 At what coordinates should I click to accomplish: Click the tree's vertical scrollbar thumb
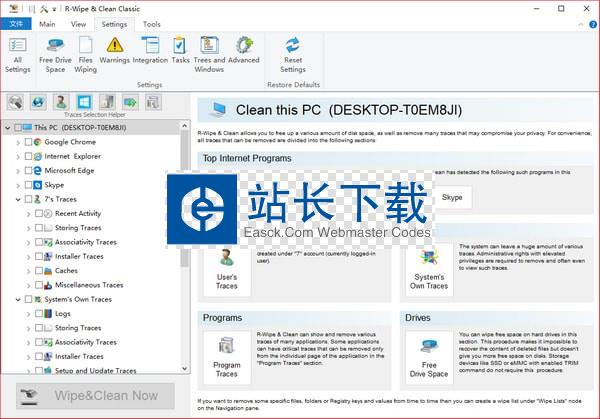pos(184,199)
